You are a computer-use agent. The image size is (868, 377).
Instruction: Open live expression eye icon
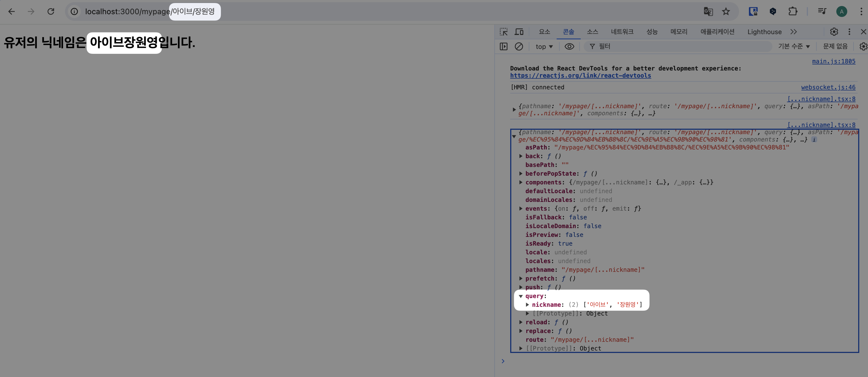(x=569, y=46)
